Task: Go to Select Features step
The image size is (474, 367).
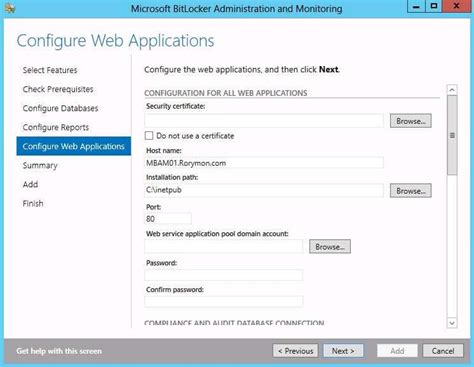Action: (50, 70)
